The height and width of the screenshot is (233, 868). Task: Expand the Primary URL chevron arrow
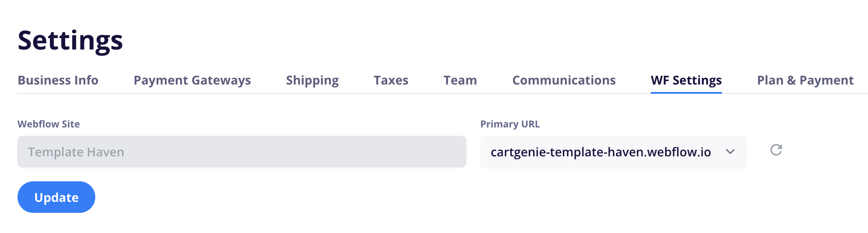coord(730,152)
